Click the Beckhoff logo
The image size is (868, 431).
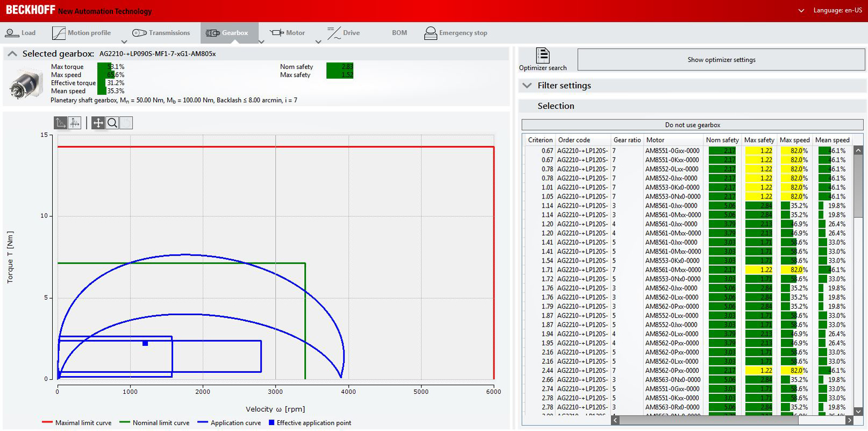tap(30, 10)
